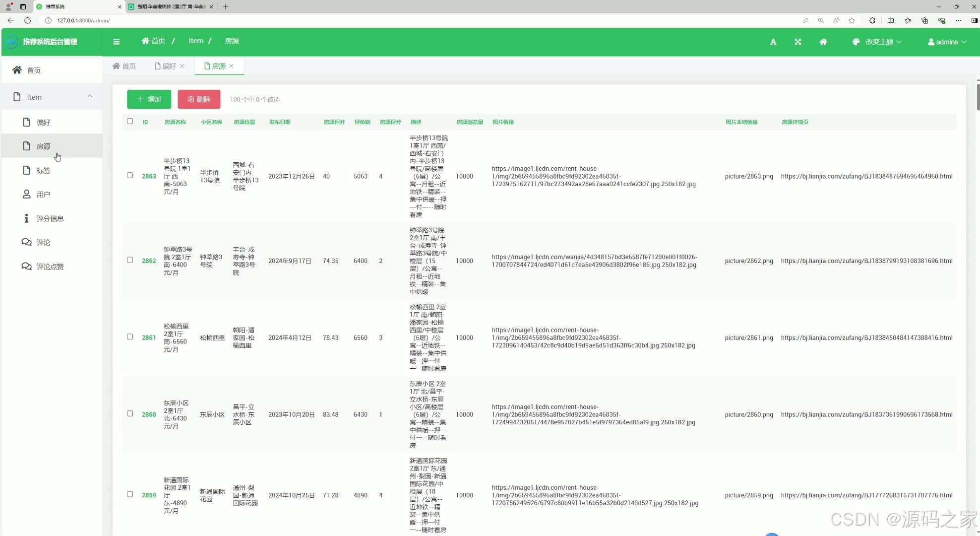Click the hamburger menu collapse icon
The image size is (980, 536).
coord(116,42)
